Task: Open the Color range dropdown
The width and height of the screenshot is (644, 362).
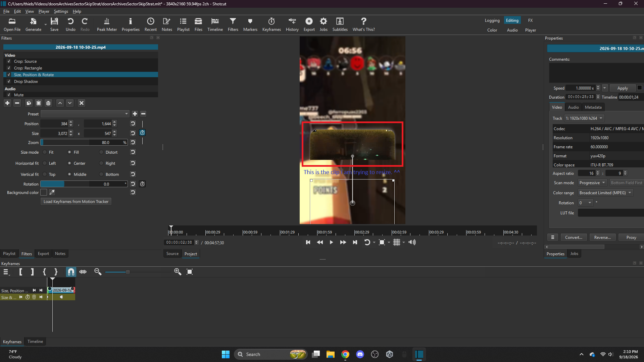Action: pos(605,193)
